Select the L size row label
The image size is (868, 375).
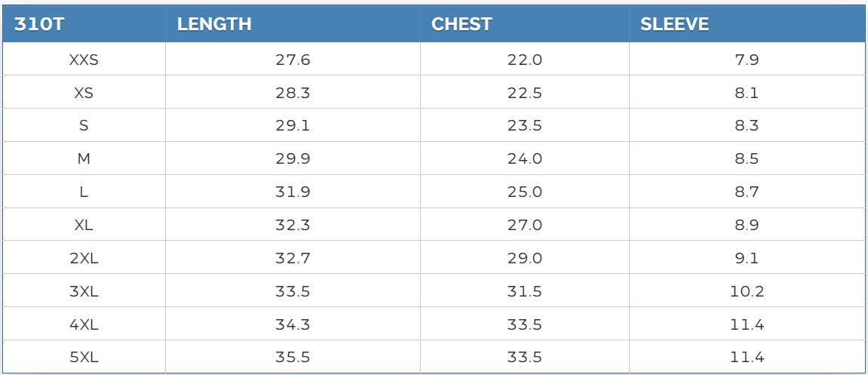coord(84,192)
